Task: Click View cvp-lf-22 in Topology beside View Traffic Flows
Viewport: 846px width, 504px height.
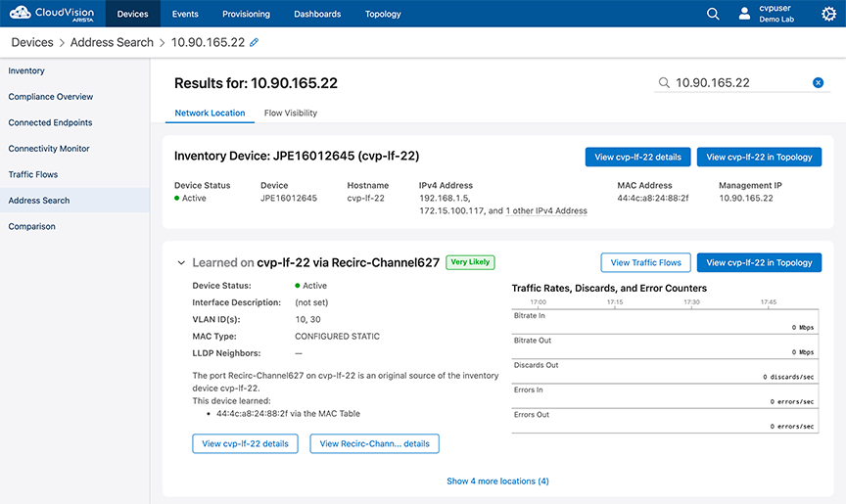Action: pyautogui.click(x=759, y=262)
